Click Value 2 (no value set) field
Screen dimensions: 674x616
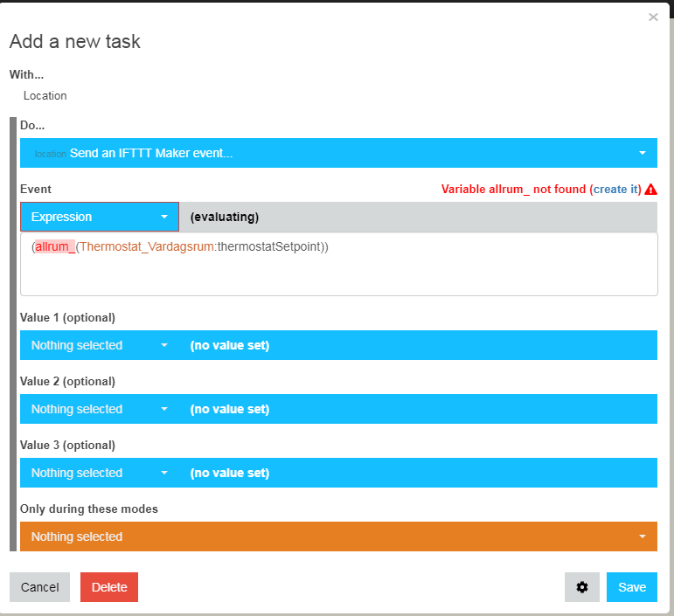[x=418, y=409]
